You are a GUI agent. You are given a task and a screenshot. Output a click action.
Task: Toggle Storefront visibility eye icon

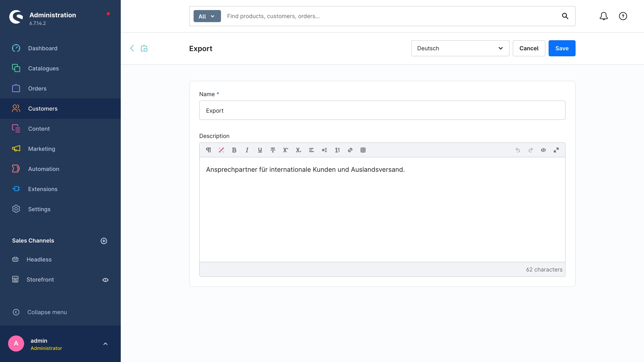105,280
